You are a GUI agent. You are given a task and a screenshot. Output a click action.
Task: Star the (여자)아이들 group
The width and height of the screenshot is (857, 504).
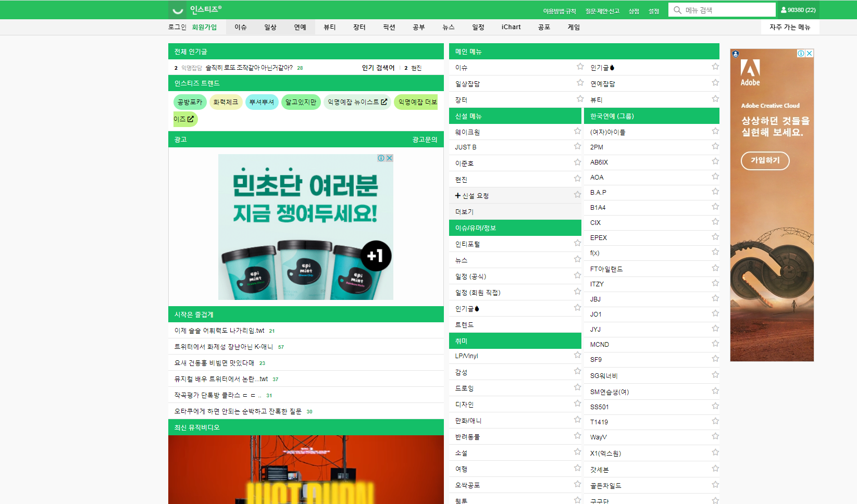[715, 131]
